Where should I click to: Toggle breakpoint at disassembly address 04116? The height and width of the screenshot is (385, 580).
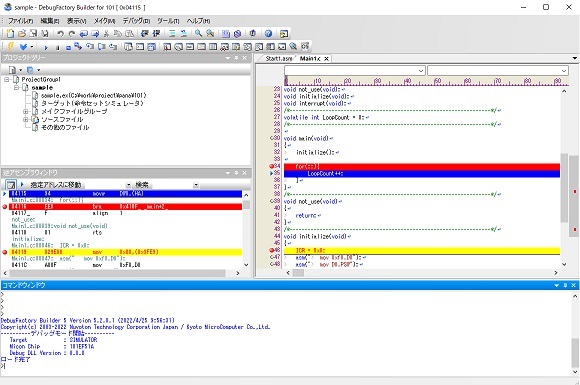pyautogui.click(x=5, y=207)
